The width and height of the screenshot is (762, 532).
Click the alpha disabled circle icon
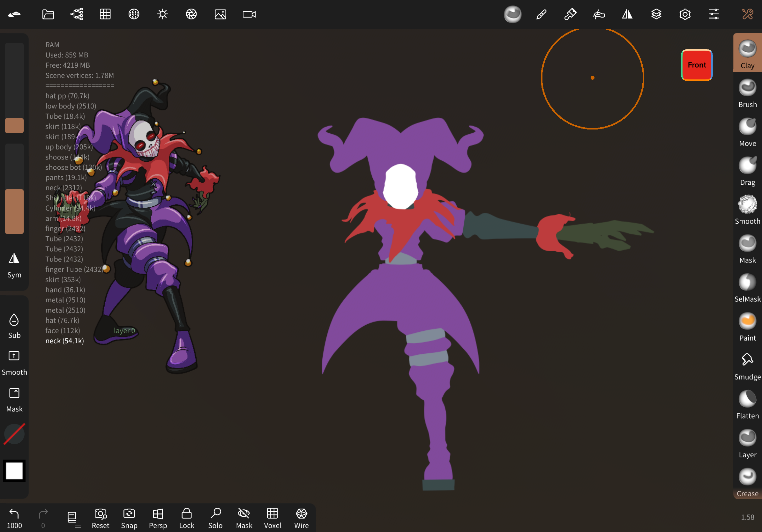click(x=14, y=434)
